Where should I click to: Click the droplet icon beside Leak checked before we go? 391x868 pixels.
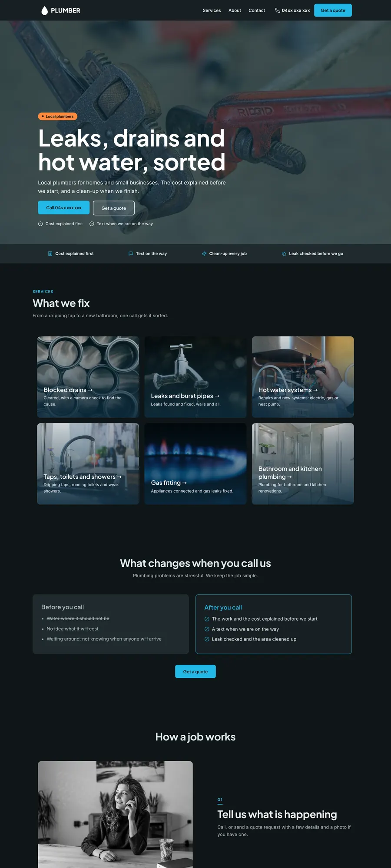284,253
